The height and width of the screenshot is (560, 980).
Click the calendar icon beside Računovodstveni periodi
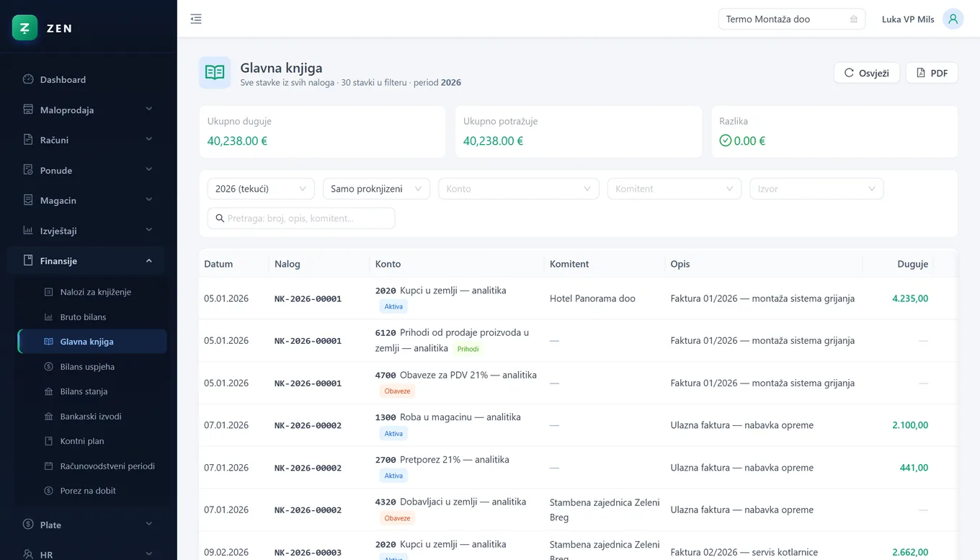[49, 466]
